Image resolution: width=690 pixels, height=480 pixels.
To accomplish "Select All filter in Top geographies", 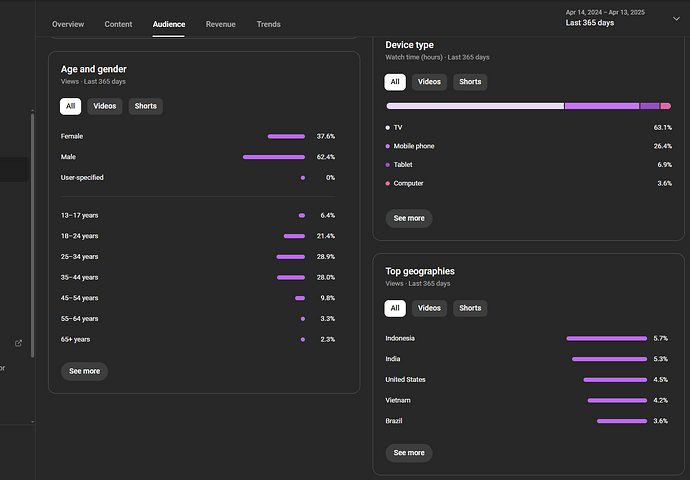I will (x=395, y=308).
